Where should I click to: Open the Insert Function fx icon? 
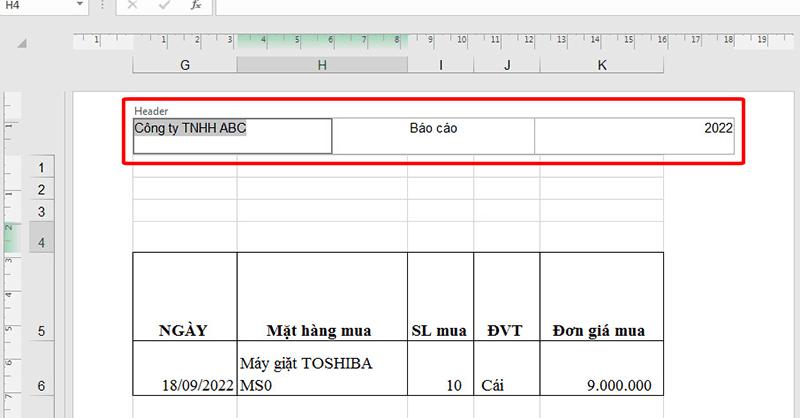[x=196, y=5]
